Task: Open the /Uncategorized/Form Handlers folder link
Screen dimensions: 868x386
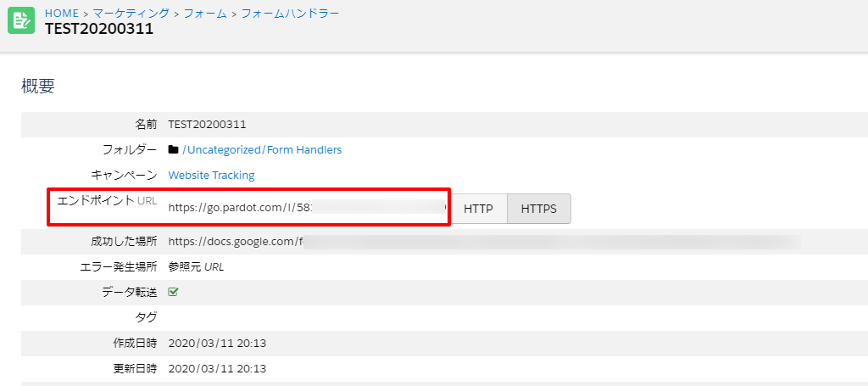Action: tap(262, 150)
